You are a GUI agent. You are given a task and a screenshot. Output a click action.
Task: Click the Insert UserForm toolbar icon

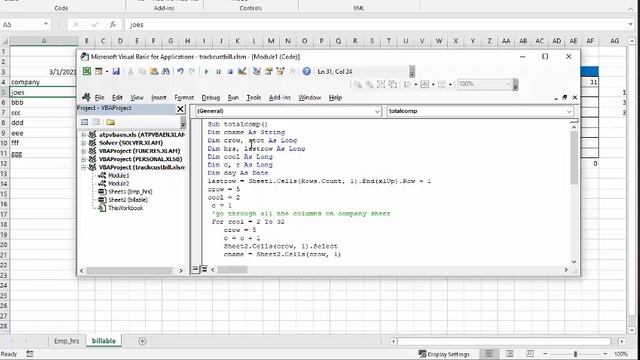click(99, 71)
